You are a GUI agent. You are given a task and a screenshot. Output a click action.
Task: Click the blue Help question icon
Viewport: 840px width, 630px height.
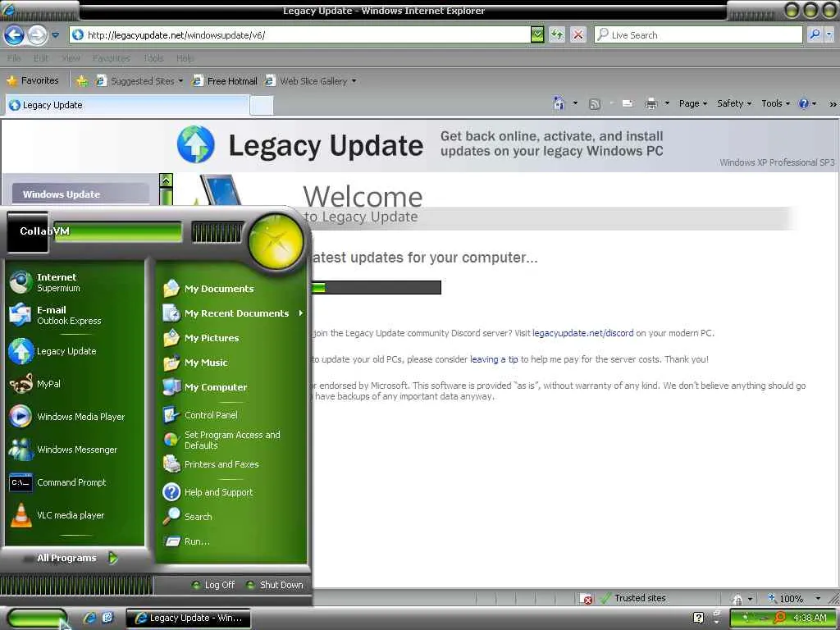[x=804, y=103]
